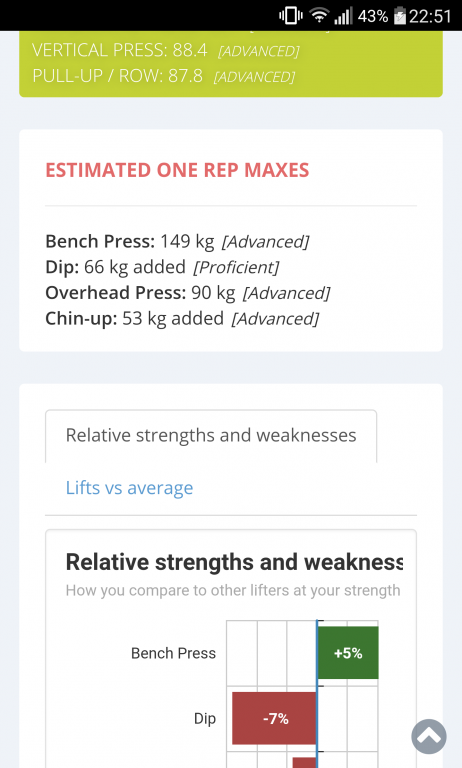Tap the Pull-up / Row 87.8 score line
This screenshot has width=462, height=768.
[164, 76]
